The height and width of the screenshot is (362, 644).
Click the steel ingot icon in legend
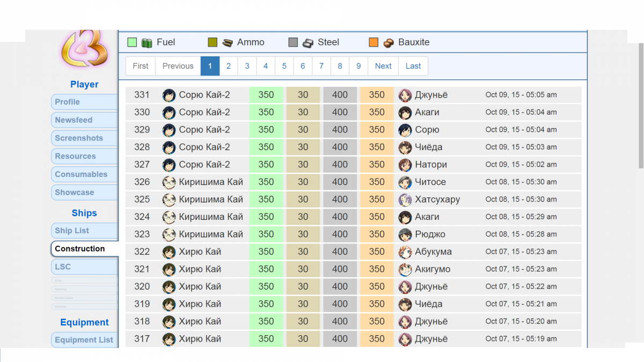click(x=308, y=42)
